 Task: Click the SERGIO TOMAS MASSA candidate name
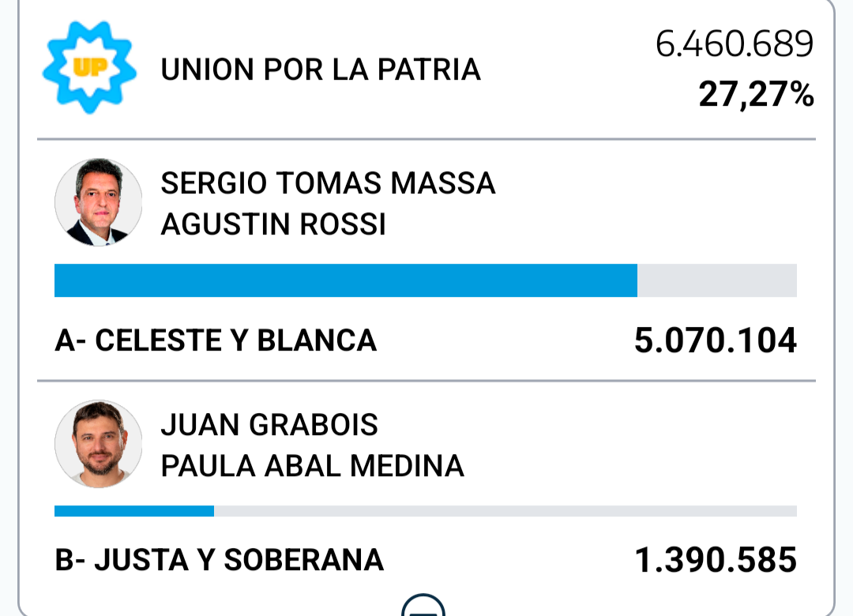click(x=328, y=183)
